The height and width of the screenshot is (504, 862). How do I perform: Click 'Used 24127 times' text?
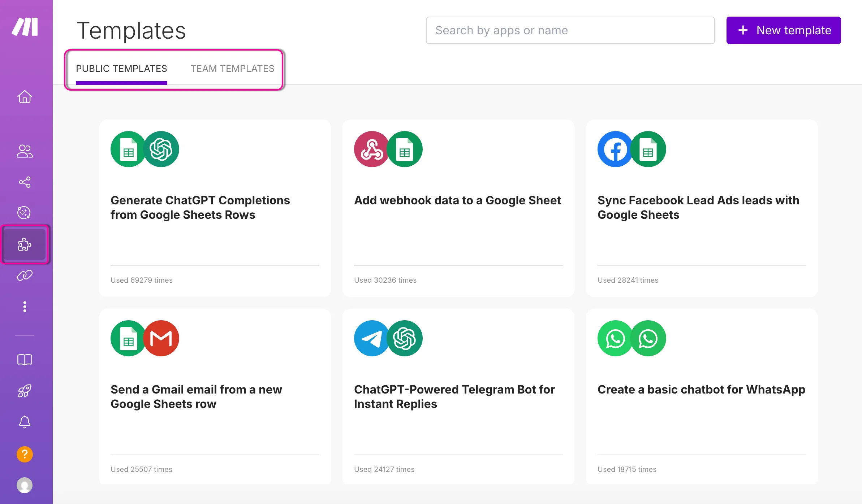click(384, 469)
